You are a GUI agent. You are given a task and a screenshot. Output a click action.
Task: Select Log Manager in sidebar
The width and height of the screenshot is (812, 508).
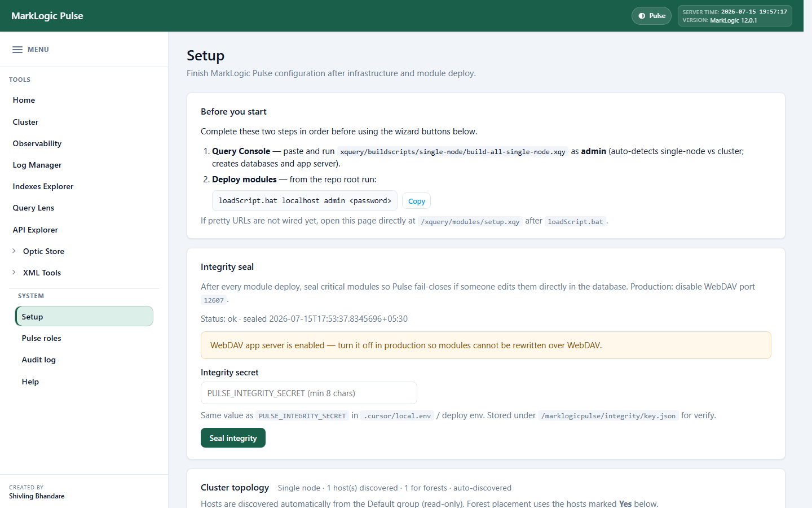point(37,165)
